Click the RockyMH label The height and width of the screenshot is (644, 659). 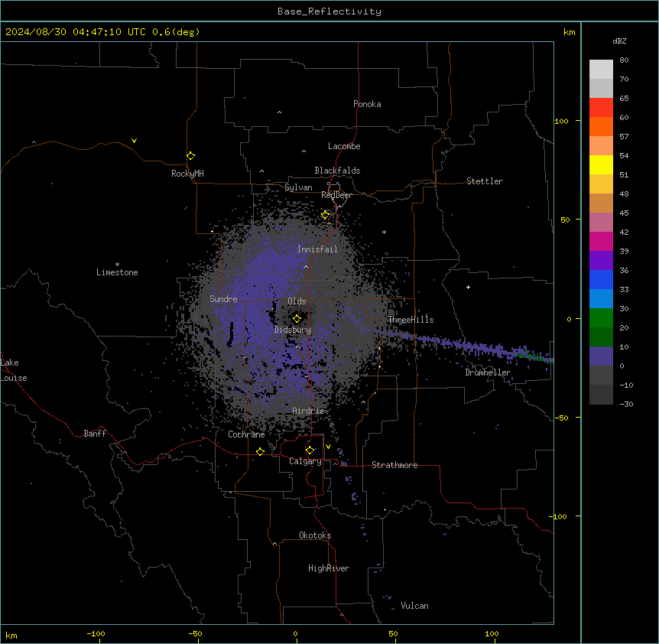pyautogui.click(x=187, y=174)
